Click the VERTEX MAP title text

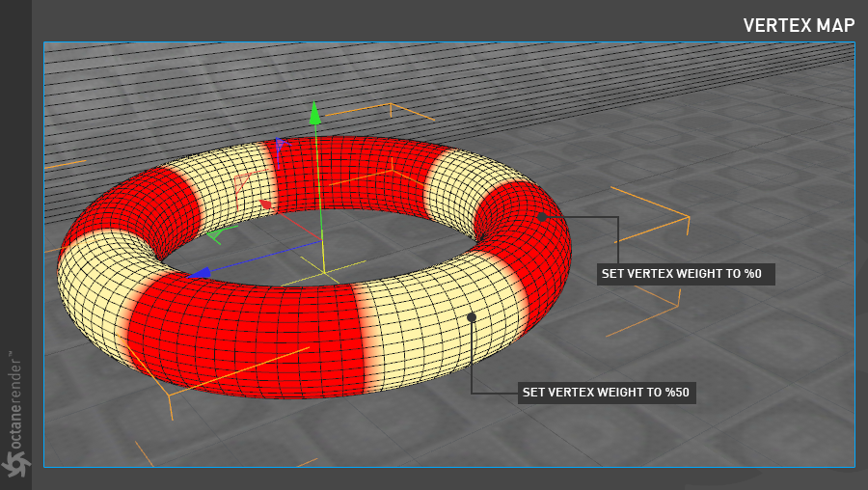799,26
